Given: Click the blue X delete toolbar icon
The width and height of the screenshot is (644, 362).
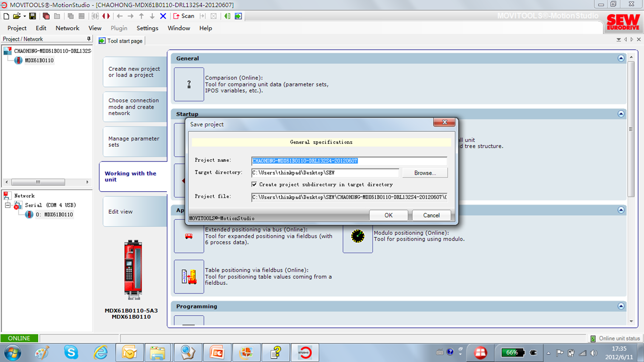Looking at the screenshot, I should (x=163, y=16).
